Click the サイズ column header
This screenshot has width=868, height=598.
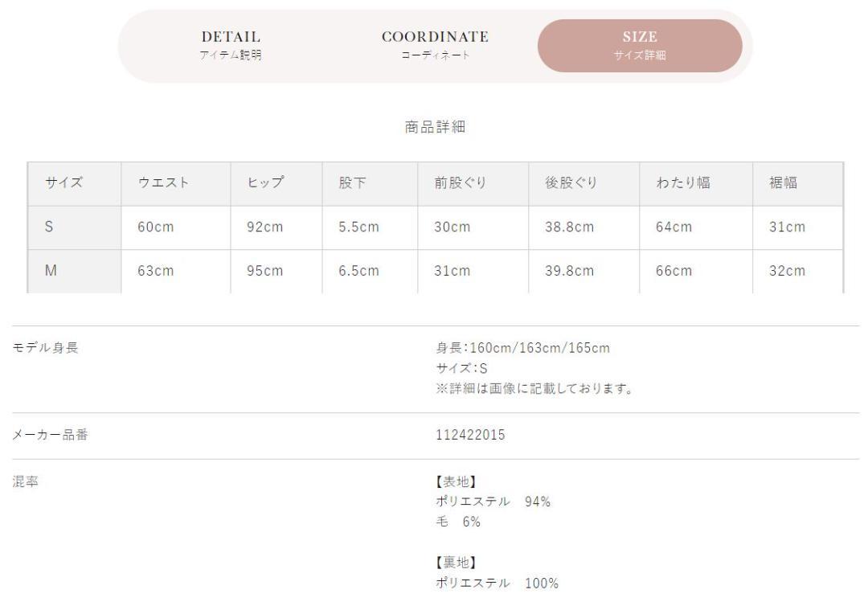point(63,182)
